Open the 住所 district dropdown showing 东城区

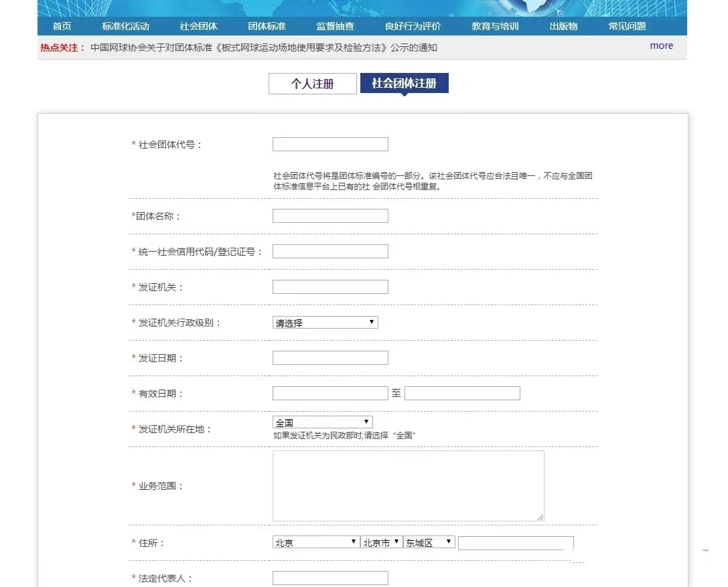pyautogui.click(x=429, y=542)
